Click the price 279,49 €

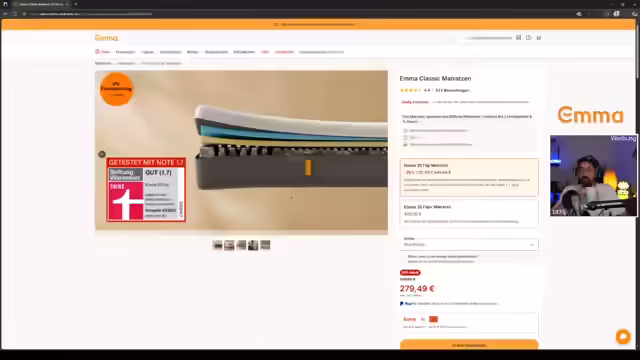click(417, 289)
